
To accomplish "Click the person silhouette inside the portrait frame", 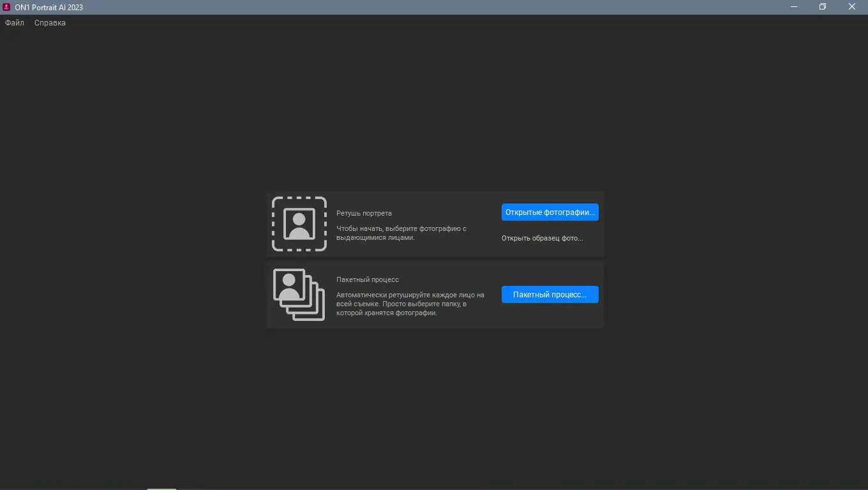I will [x=299, y=224].
